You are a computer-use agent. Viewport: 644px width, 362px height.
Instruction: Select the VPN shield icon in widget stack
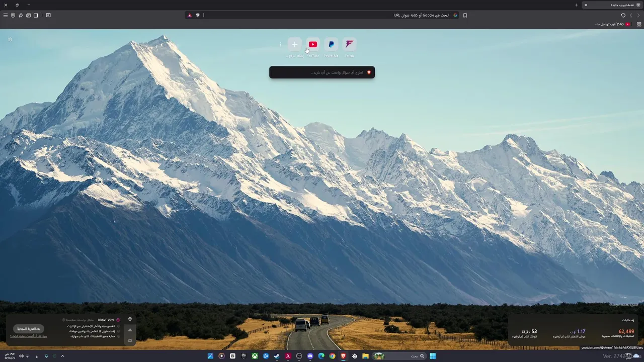(130, 319)
